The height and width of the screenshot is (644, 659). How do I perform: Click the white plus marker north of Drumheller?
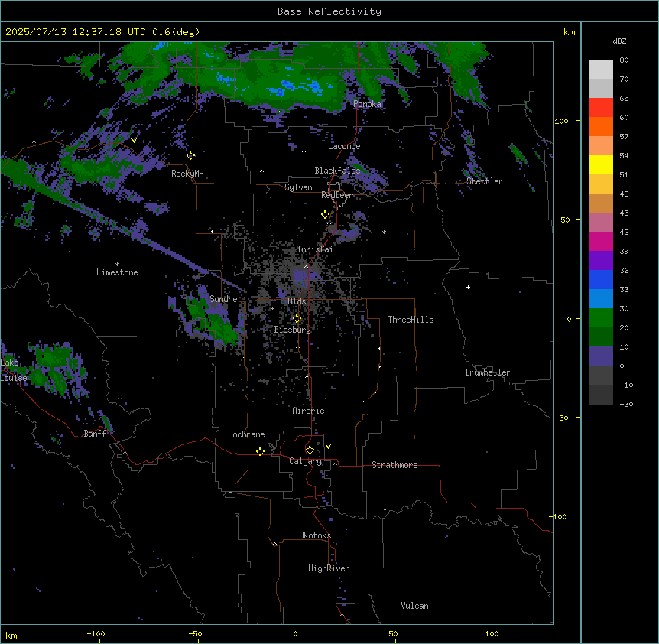click(x=468, y=287)
